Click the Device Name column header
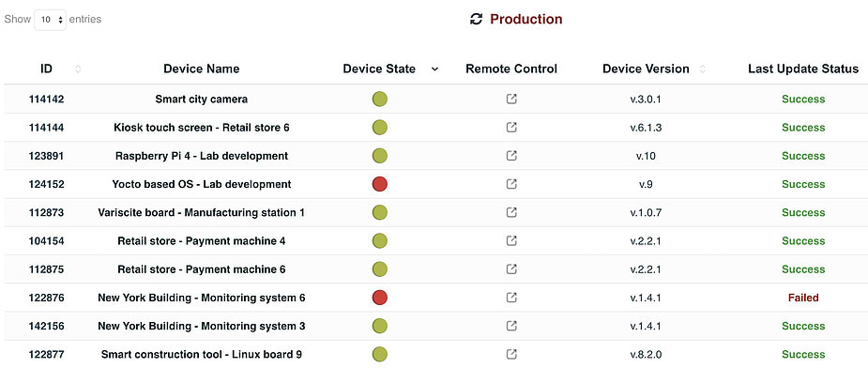 click(x=202, y=69)
